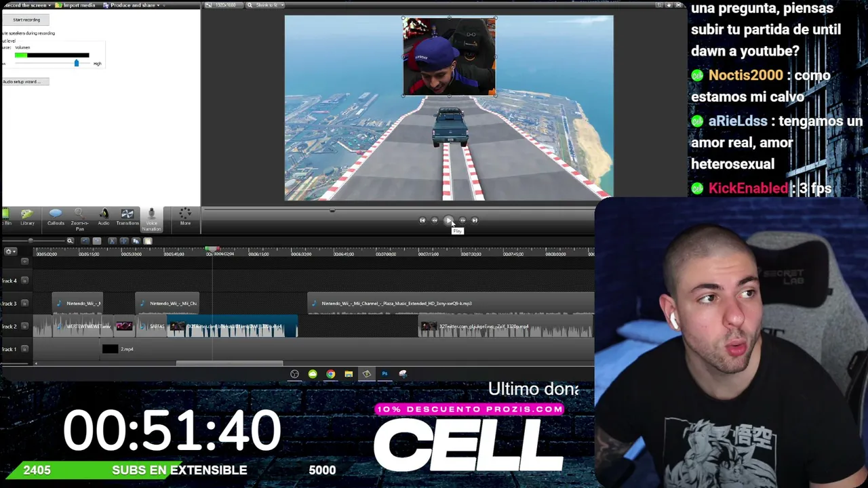Click the KickEnabled username in chat
This screenshot has width=868, height=488.
(x=748, y=188)
